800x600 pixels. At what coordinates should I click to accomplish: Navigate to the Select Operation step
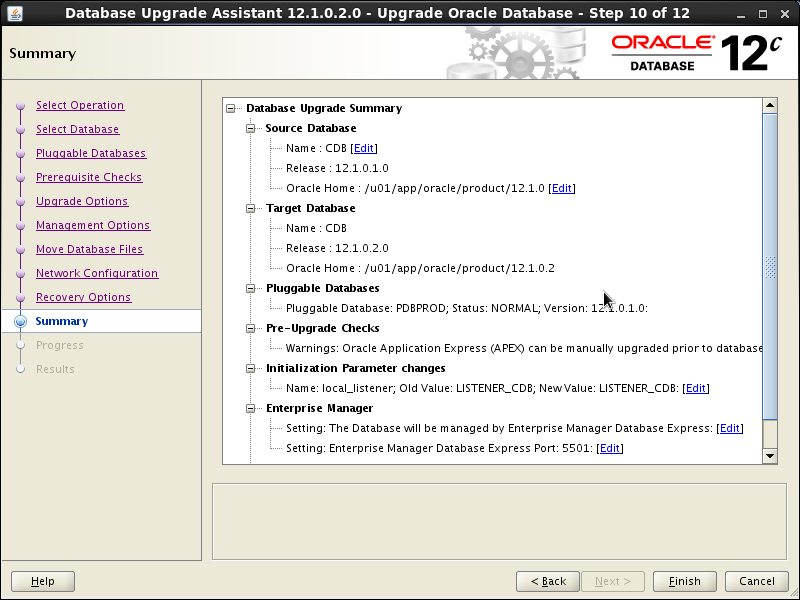click(x=80, y=105)
